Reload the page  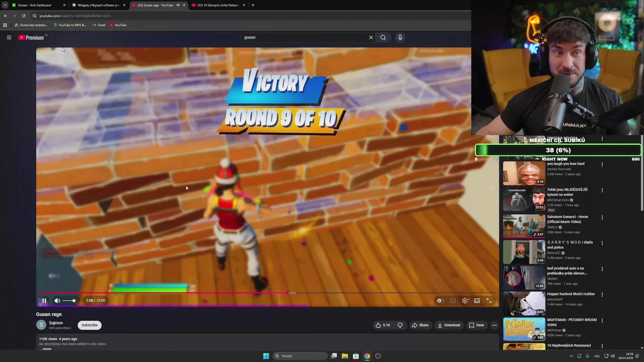point(23,16)
